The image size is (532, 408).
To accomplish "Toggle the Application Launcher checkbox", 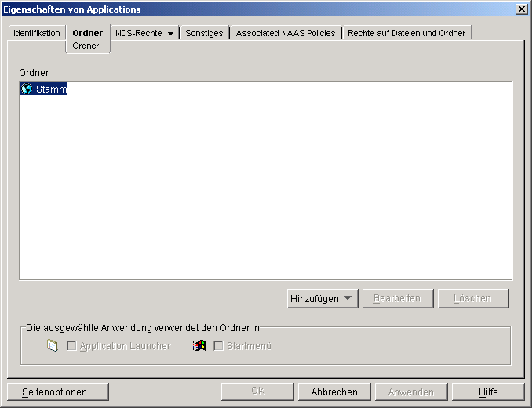I will point(71,345).
